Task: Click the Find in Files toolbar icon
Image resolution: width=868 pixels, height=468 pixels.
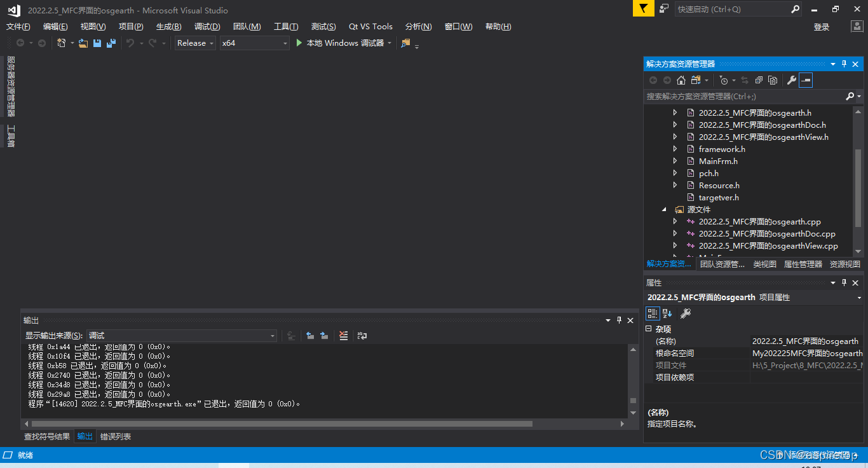Action: (x=405, y=43)
